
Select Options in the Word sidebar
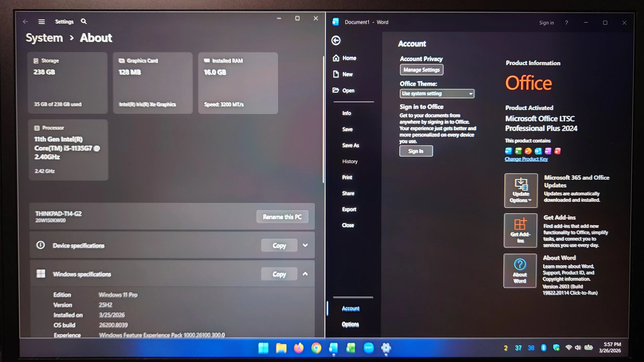pos(350,324)
